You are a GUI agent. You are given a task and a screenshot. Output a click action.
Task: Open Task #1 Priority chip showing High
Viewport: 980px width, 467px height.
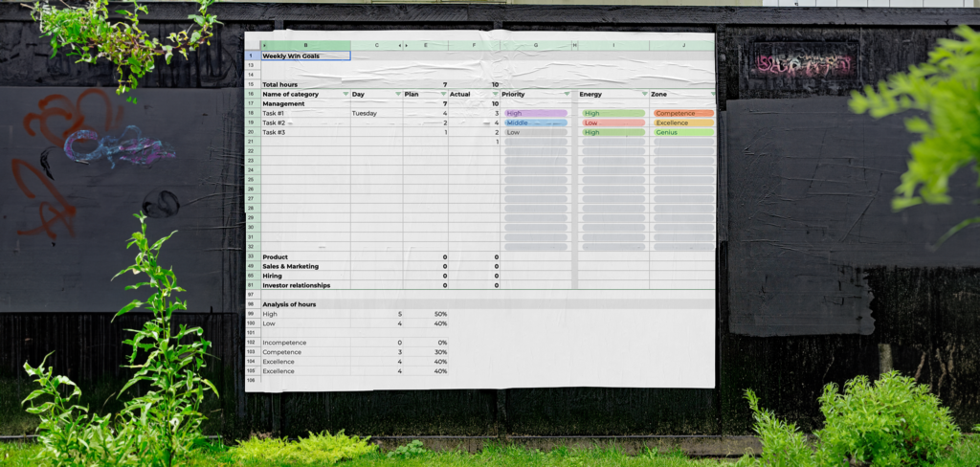(x=536, y=114)
